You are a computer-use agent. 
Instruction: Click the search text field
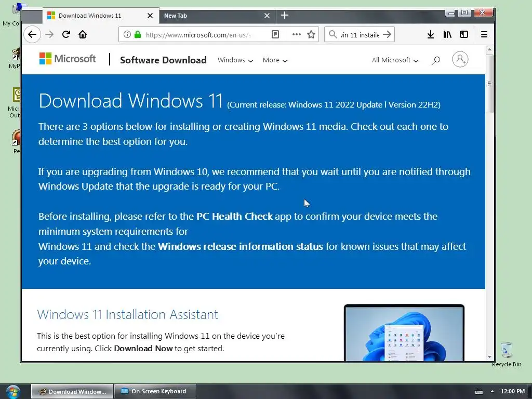[360, 35]
